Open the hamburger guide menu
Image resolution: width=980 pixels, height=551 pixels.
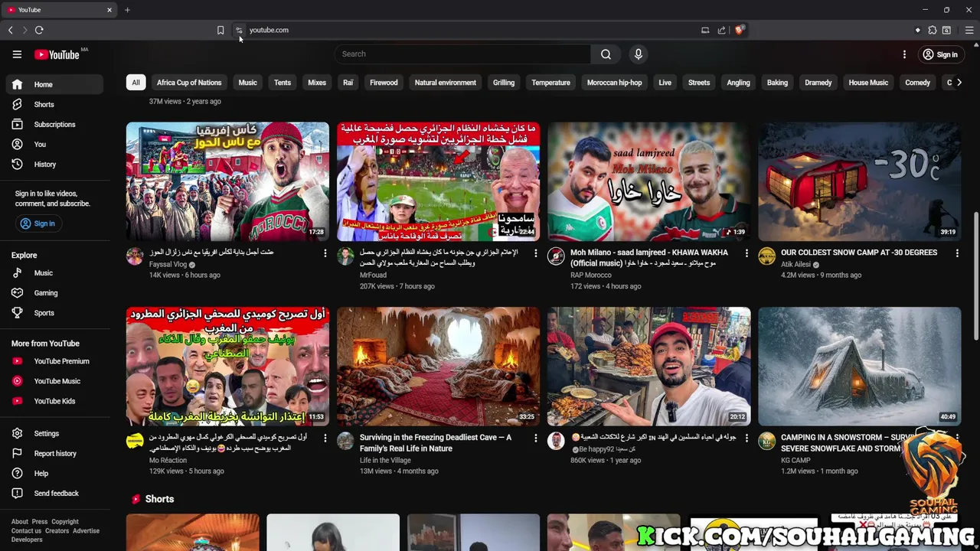(x=17, y=54)
